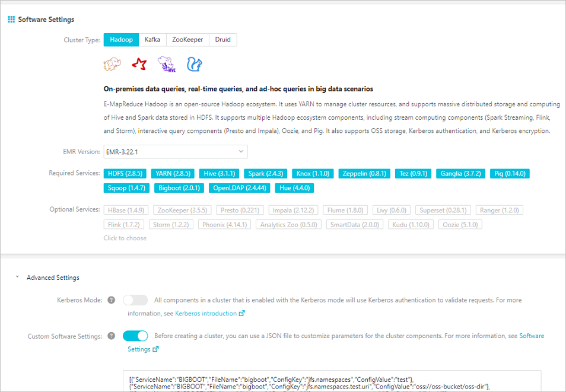Enable the Kerberos Mode switch
The width and height of the screenshot is (566, 392).
pyautogui.click(x=135, y=300)
